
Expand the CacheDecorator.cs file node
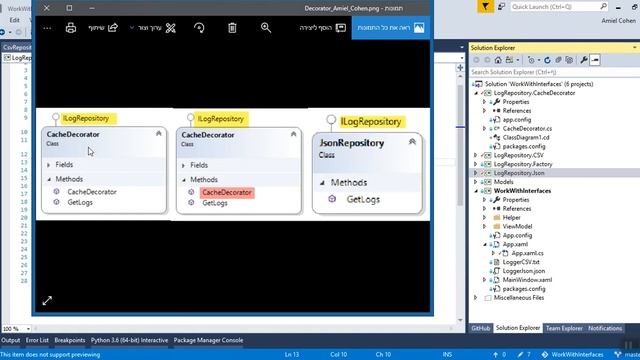[484, 129]
